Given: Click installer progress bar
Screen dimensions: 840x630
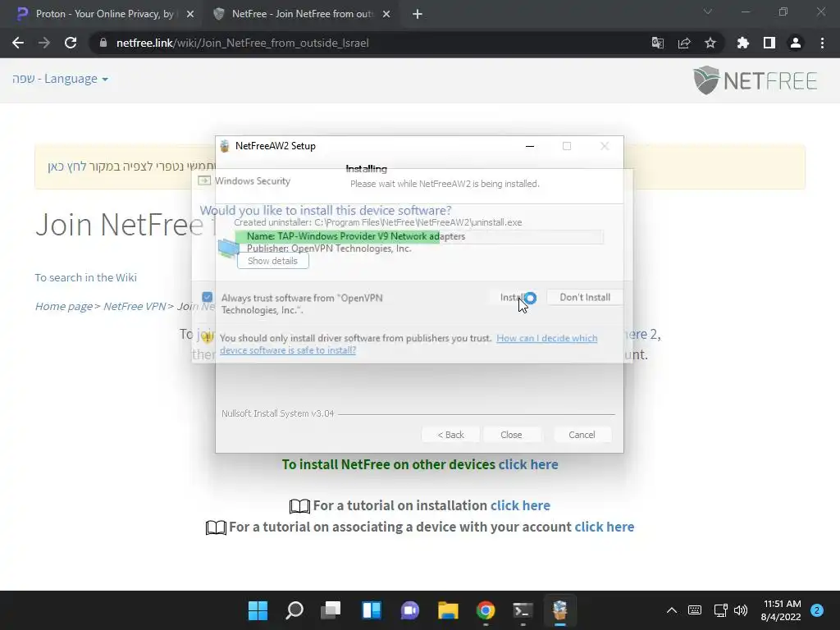Looking at the screenshot, I should pos(419,236).
